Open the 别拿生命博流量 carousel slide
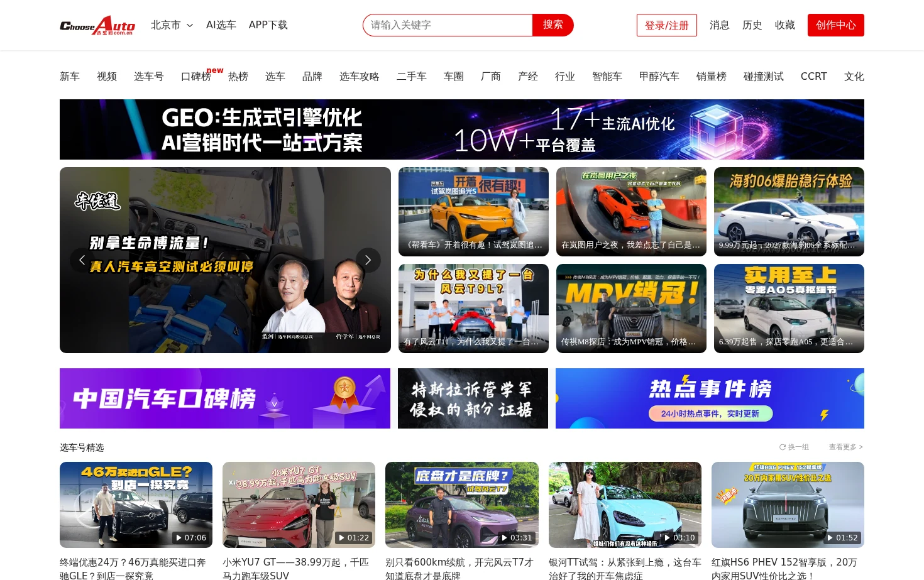The height and width of the screenshot is (580, 924). coord(225,260)
